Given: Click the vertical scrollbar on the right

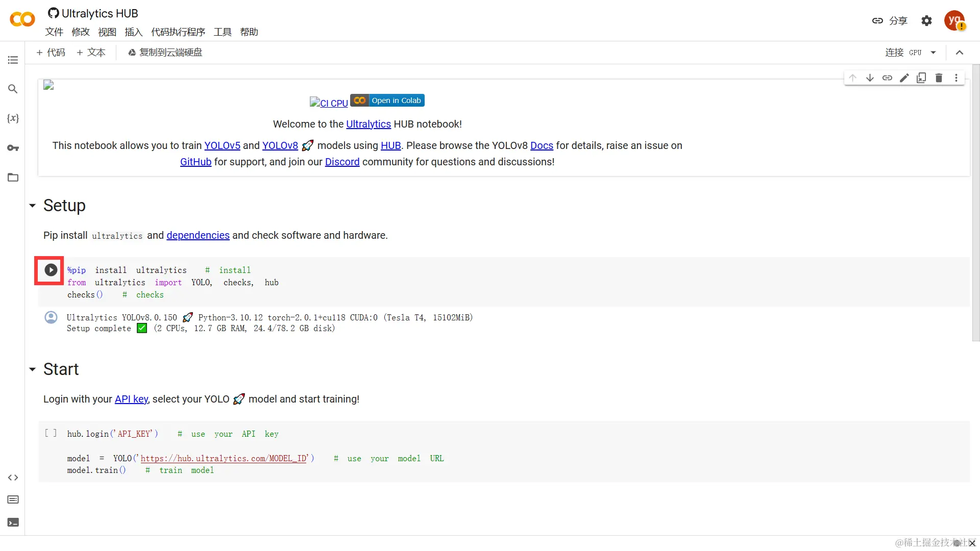Looking at the screenshot, I should coord(975,204).
